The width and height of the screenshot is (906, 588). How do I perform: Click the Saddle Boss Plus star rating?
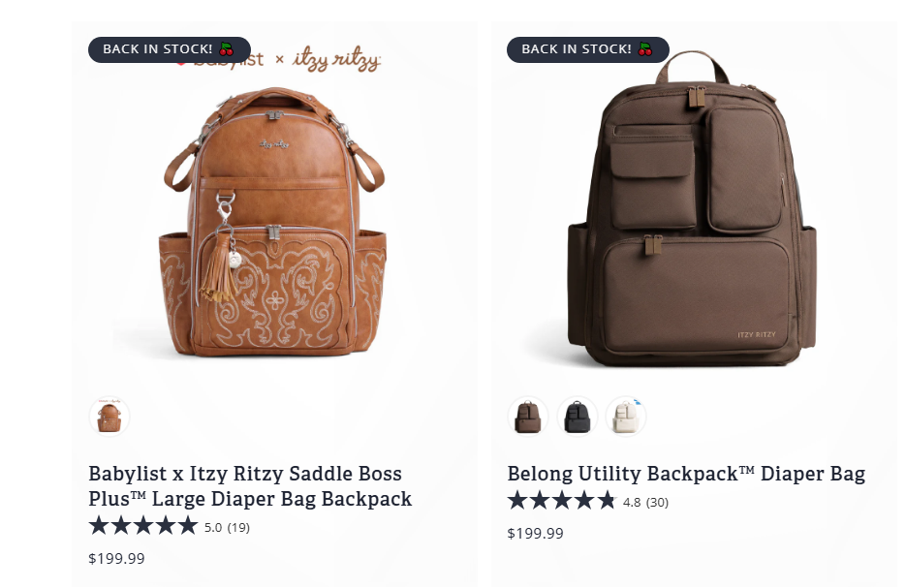(143, 526)
